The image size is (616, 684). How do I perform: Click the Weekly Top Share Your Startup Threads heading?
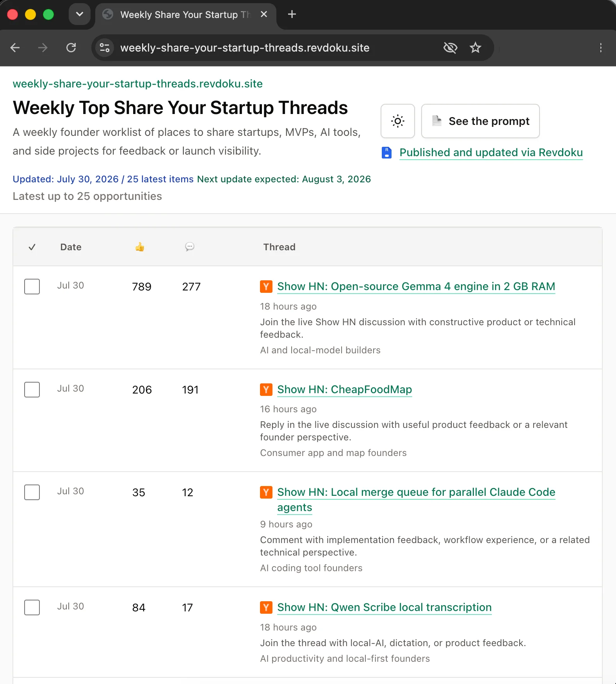(180, 108)
